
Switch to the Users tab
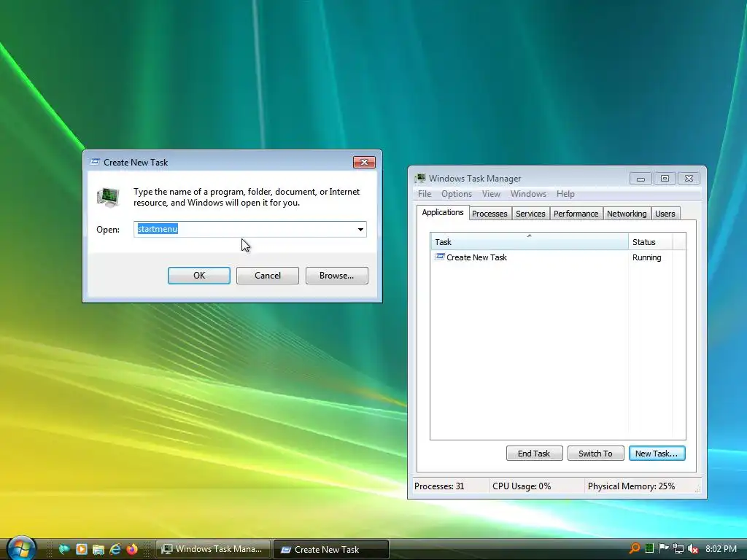point(665,214)
